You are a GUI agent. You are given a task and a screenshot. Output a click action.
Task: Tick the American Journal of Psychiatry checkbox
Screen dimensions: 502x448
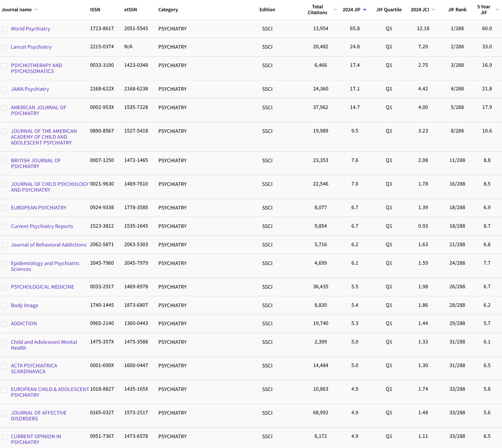coord(4,108)
